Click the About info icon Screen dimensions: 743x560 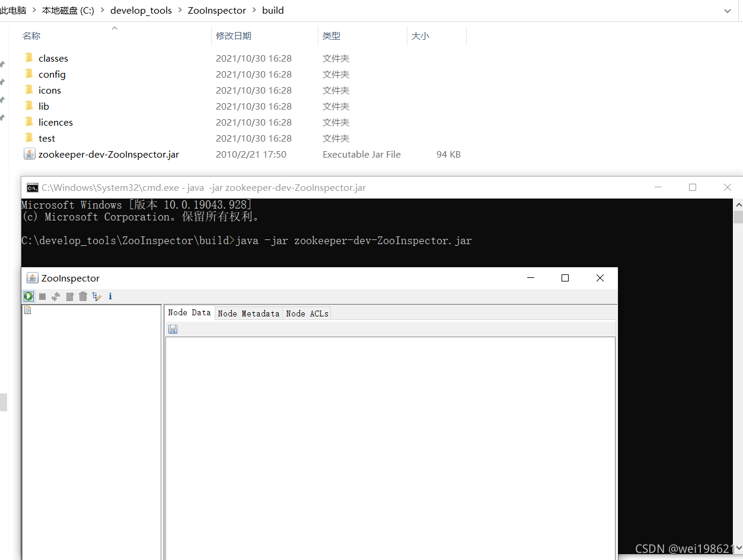point(110,296)
